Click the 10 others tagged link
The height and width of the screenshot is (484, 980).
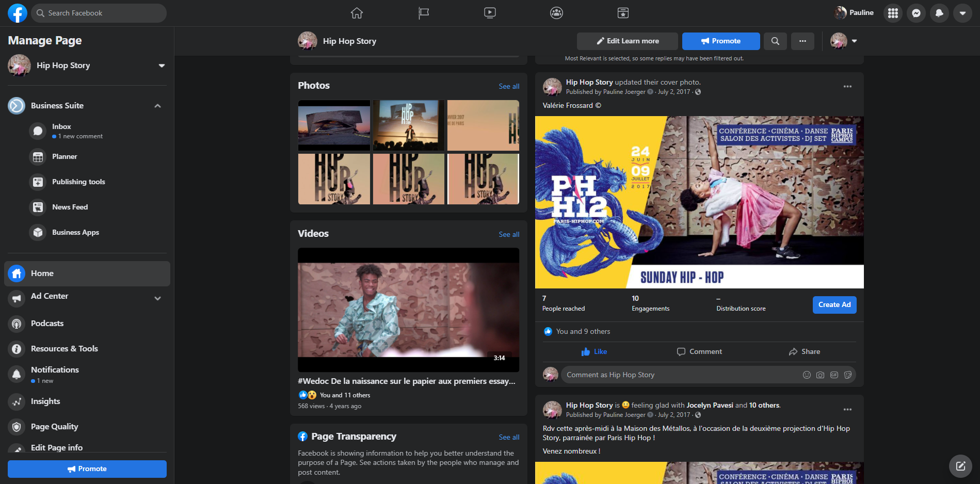tap(764, 406)
